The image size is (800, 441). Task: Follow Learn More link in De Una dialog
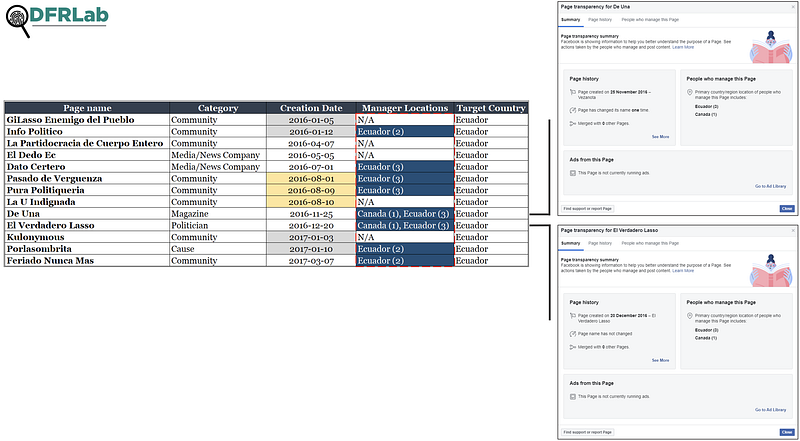(683, 47)
